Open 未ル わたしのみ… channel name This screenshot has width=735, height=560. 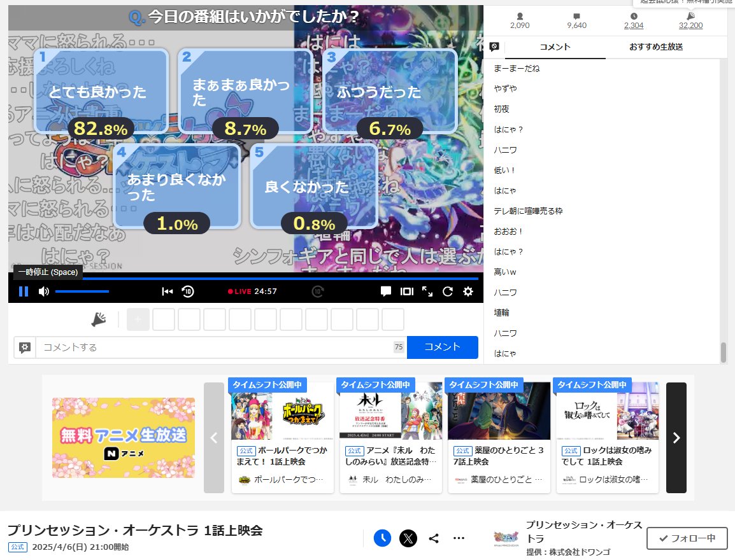point(397,479)
